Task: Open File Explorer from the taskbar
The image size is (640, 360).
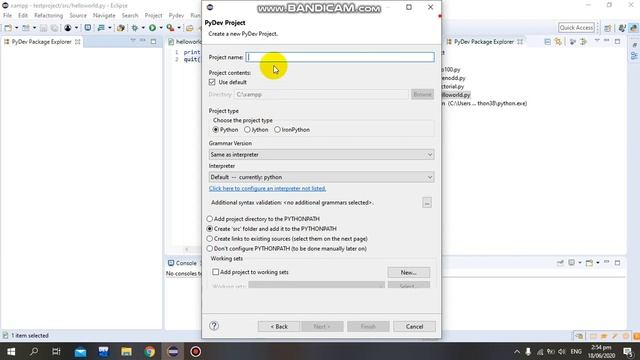Action: click(126, 351)
